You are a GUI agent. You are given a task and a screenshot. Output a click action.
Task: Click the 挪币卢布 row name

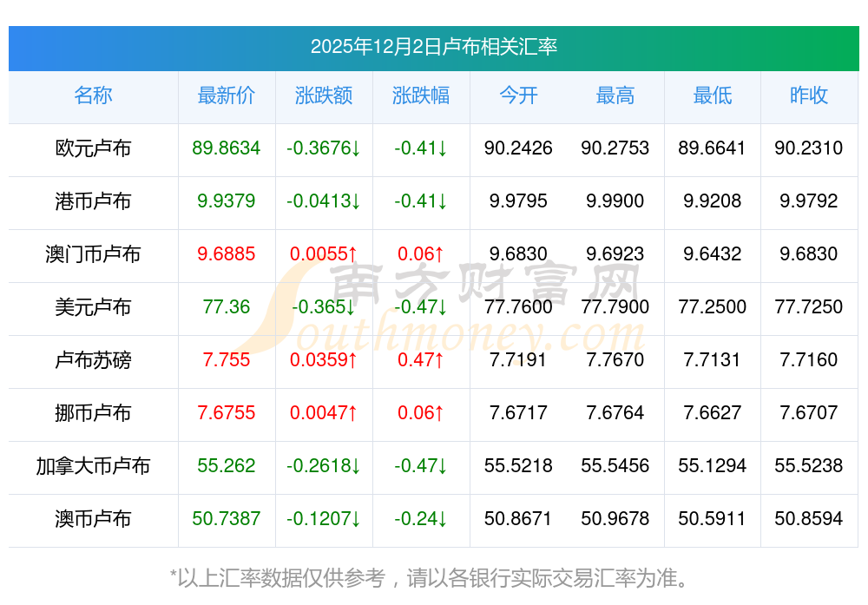(x=93, y=413)
